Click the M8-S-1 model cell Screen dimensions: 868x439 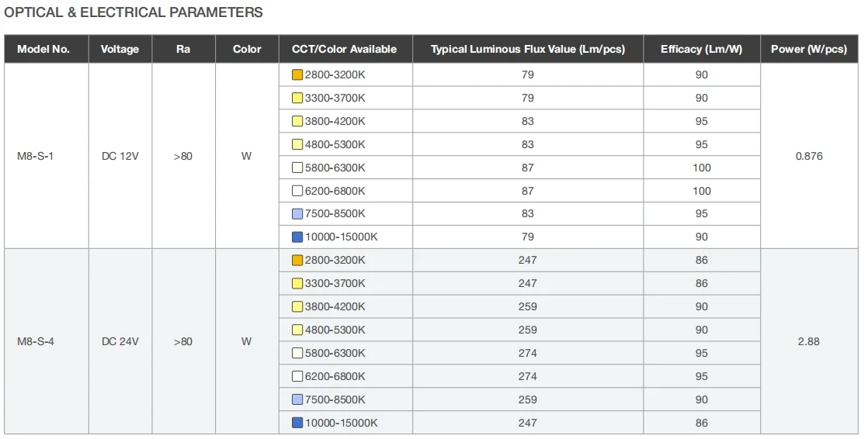click(35, 156)
